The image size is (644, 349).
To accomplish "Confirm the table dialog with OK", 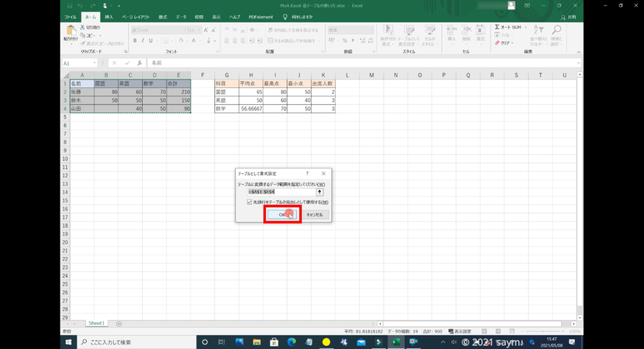I will click(x=282, y=214).
